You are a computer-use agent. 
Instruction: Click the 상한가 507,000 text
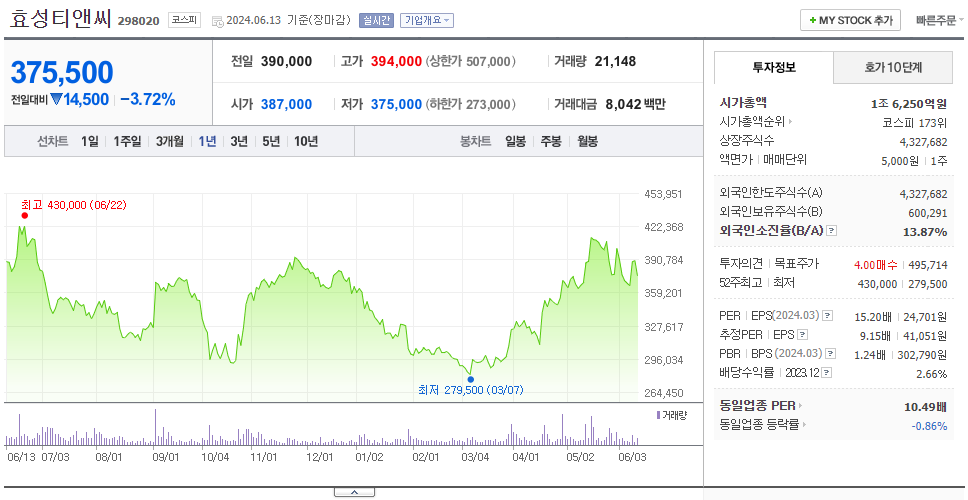[470, 62]
